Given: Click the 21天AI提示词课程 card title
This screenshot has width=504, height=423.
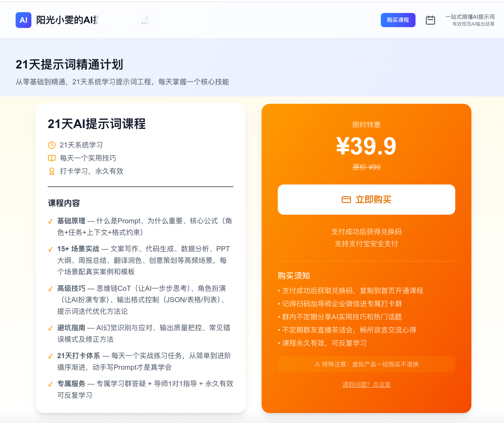Looking at the screenshot, I should click(97, 124).
